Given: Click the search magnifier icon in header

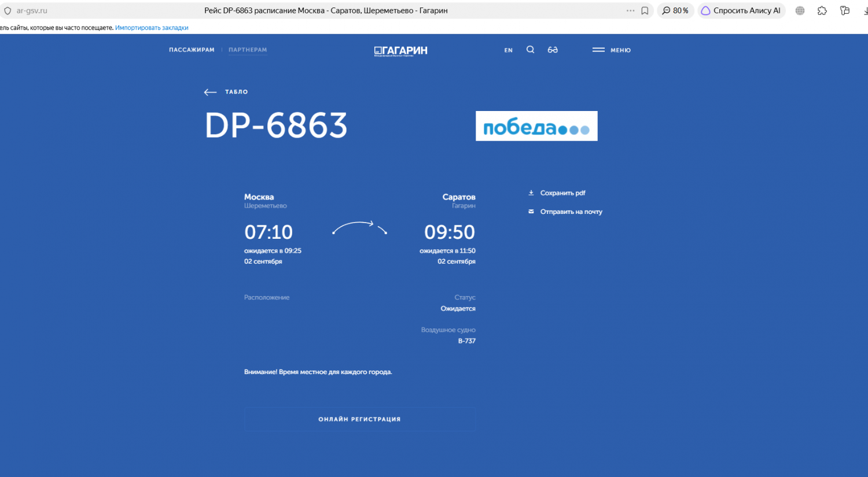Looking at the screenshot, I should tap(530, 50).
